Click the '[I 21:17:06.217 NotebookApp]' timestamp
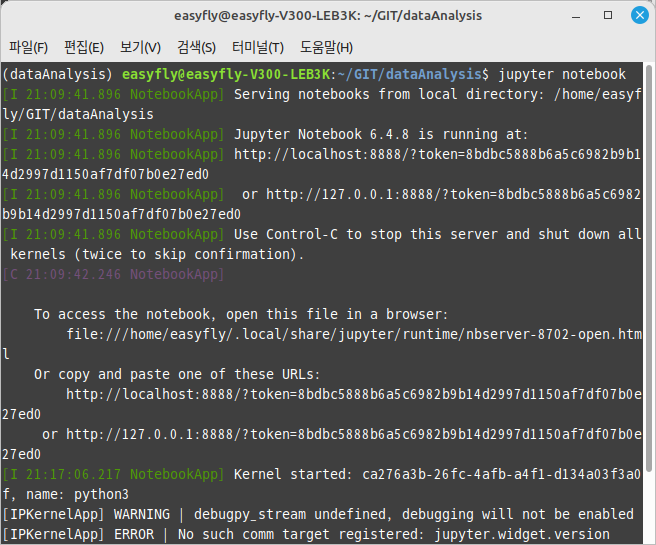 tap(113, 474)
